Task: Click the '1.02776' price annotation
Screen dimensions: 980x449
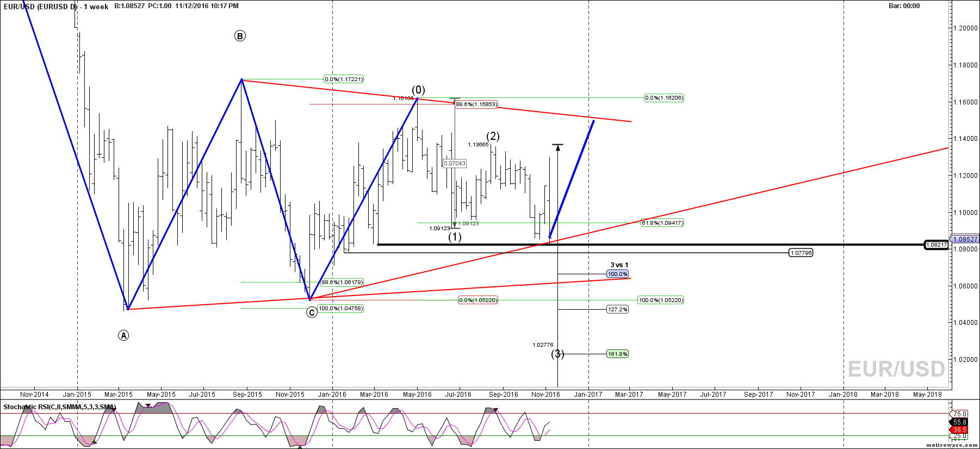Action: coord(543,345)
